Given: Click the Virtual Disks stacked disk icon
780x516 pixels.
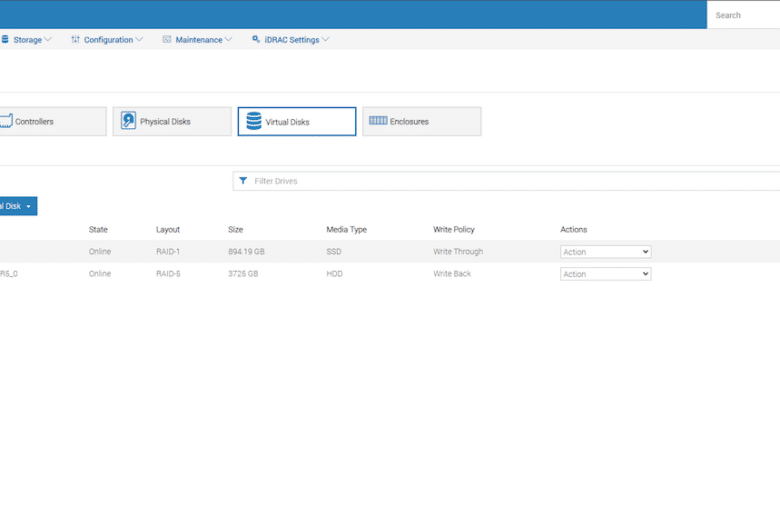Looking at the screenshot, I should tap(254, 121).
